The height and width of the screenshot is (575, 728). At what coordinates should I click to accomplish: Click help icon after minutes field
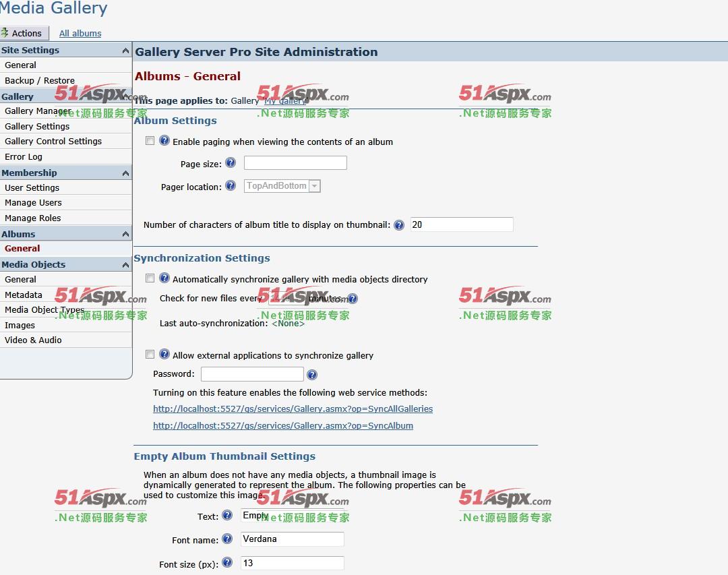pos(353,299)
